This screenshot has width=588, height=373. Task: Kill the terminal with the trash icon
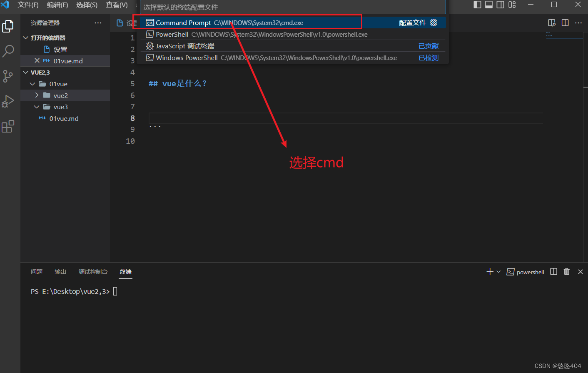pos(566,271)
